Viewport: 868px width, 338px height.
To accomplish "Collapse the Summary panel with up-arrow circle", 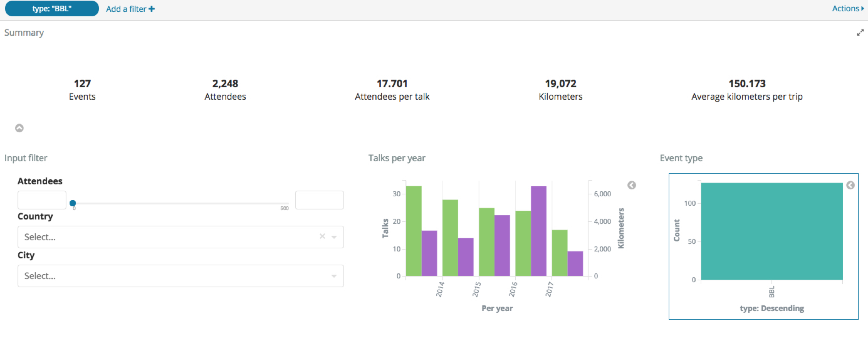I will pyautogui.click(x=19, y=128).
